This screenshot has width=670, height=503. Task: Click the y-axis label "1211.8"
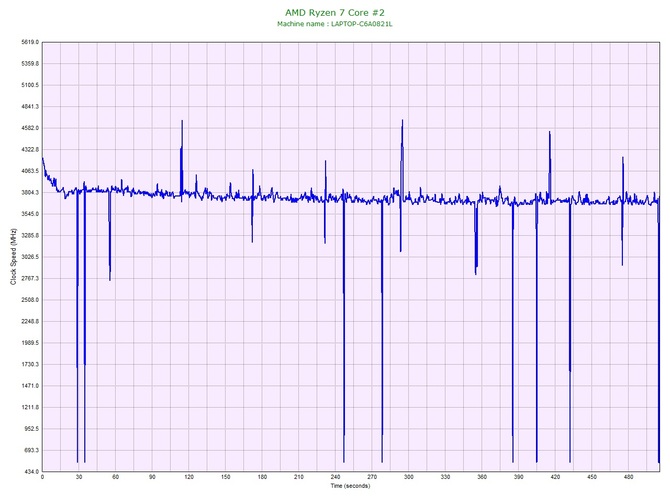(x=30, y=407)
